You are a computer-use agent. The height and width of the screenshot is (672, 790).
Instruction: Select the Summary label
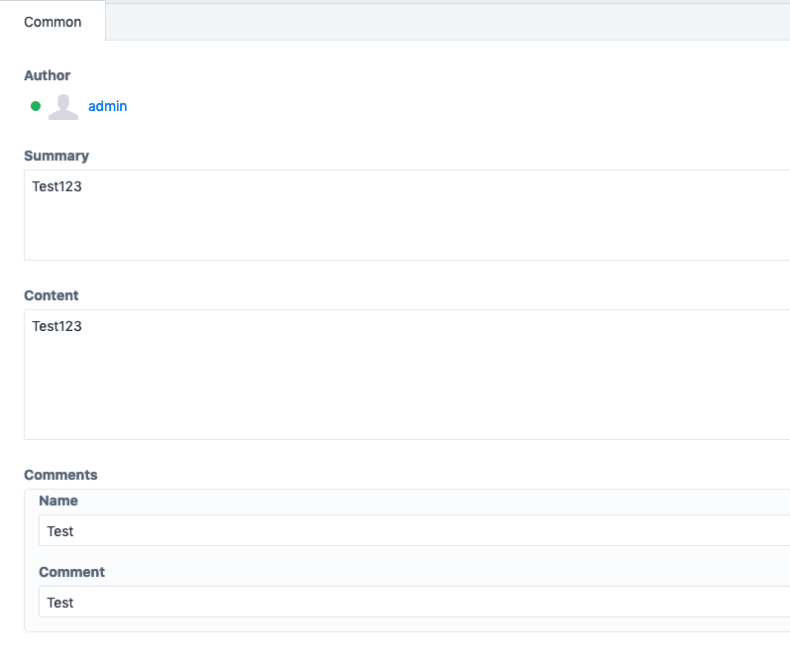56,156
